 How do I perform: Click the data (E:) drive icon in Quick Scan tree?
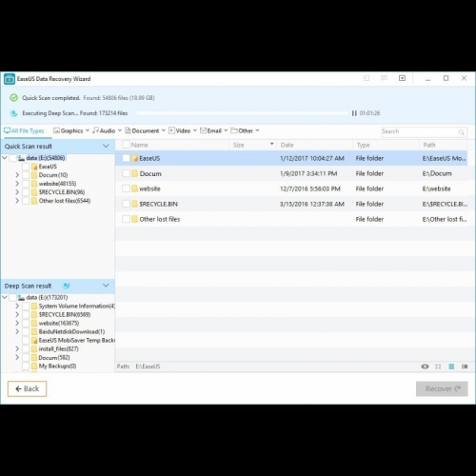tap(21, 158)
